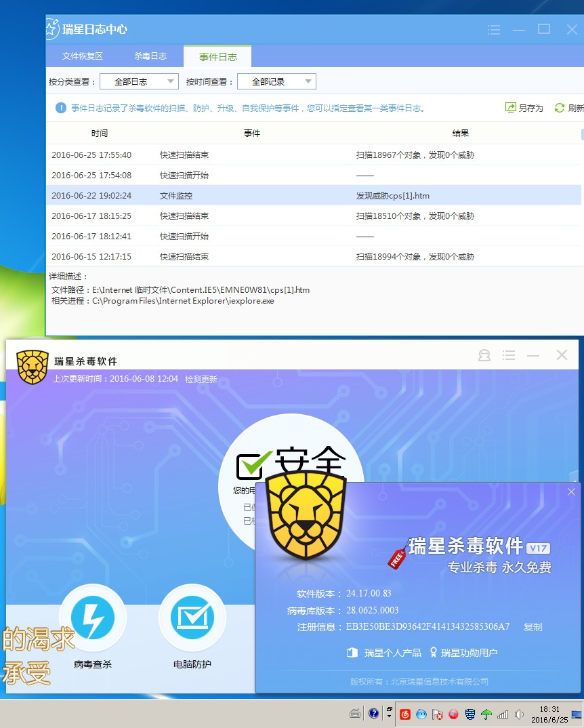Select the 文件监控 event row
The height and width of the screenshot is (728, 584).
314,195
